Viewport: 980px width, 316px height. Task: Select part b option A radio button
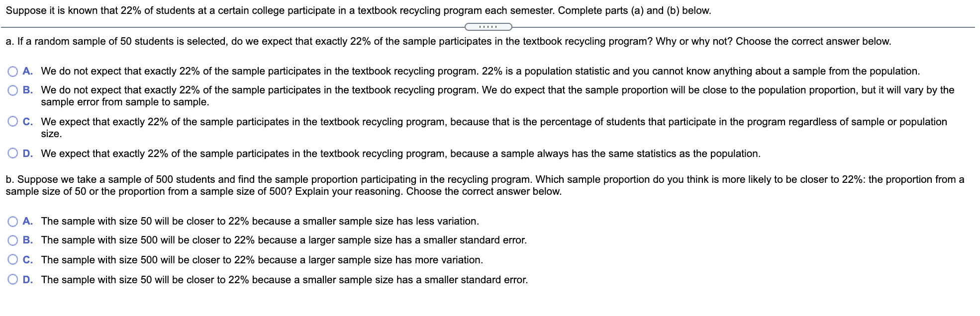[13, 222]
